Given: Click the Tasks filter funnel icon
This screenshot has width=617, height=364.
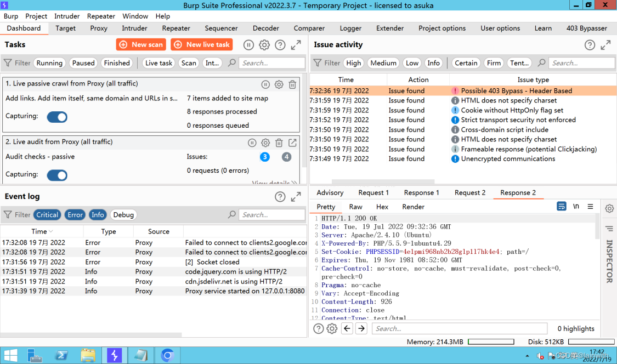Looking at the screenshot, I should pyautogui.click(x=8, y=63).
